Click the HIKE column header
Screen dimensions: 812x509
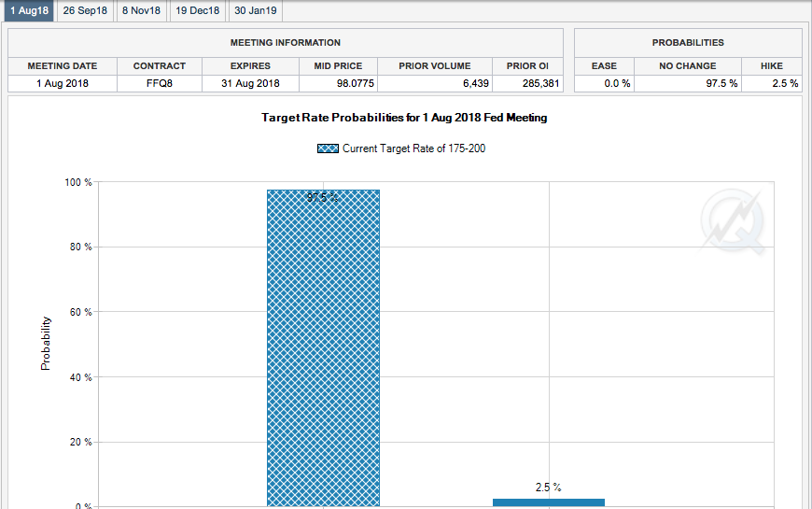772,66
